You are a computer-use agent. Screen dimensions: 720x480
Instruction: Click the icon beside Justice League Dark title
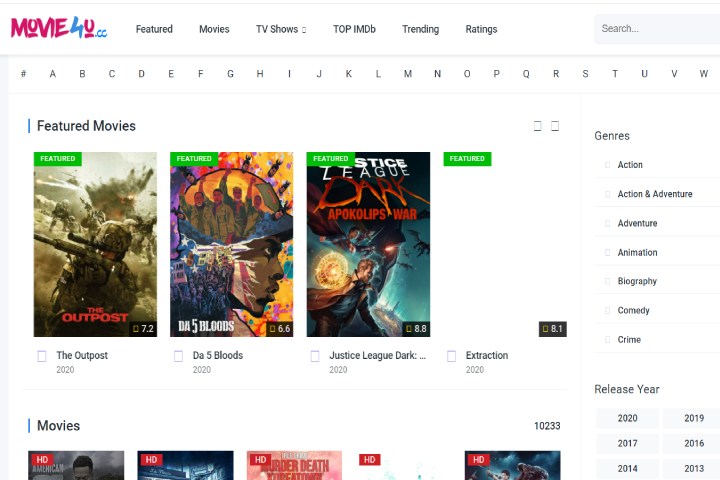point(315,356)
